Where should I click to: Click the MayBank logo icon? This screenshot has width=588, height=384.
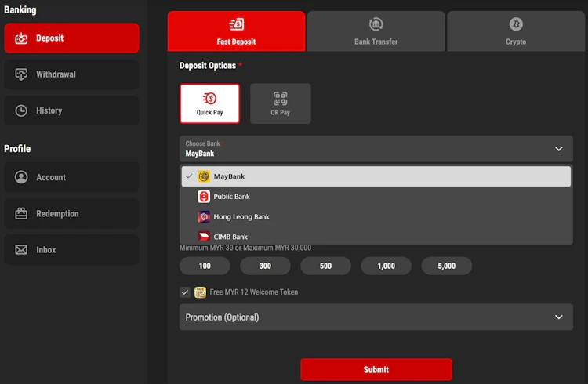(204, 176)
